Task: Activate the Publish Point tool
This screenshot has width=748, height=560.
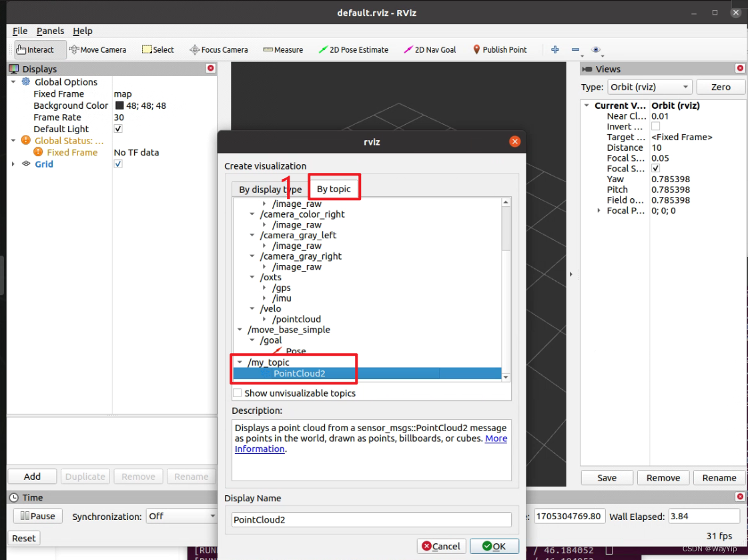Action: pyautogui.click(x=500, y=49)
